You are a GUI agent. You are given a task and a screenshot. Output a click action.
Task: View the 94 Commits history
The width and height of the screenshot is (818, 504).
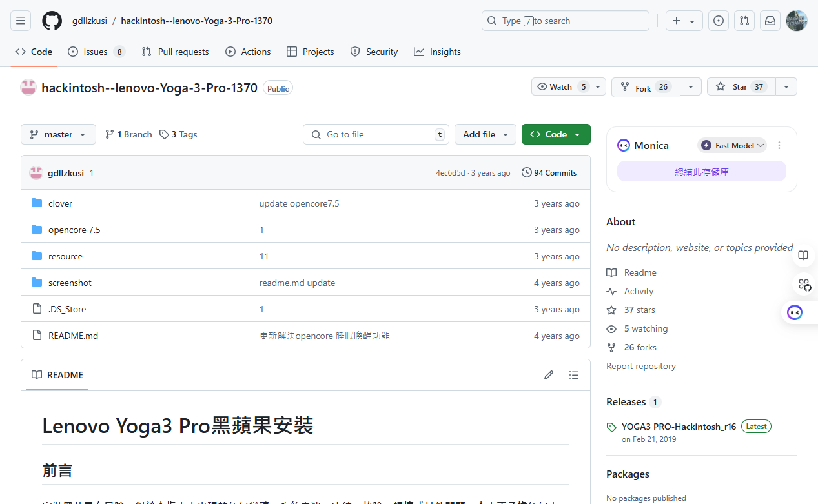click(x=549, y=173)
